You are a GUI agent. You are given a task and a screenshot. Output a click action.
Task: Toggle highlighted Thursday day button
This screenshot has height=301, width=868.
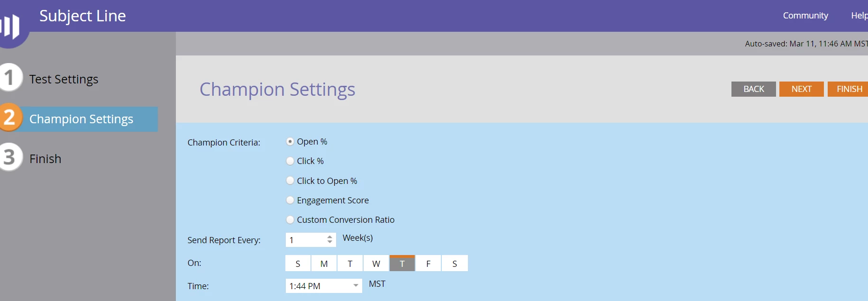[402, 264]
